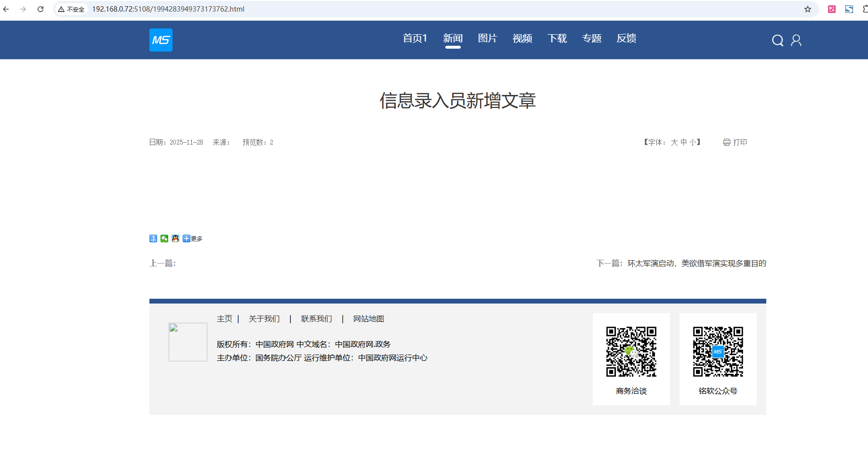Viewport: 868px width, 450px height.
Task: Open the search magnifier icon
Action: 777,40
